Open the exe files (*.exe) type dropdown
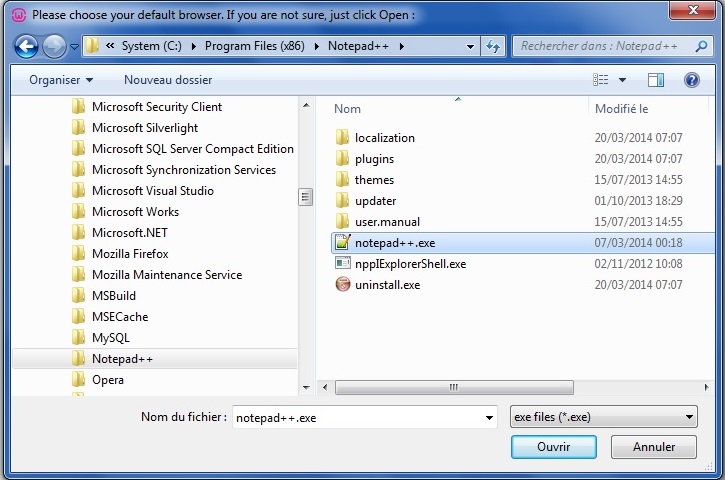Viewport: 725px width, 480px height. point(603,417)
